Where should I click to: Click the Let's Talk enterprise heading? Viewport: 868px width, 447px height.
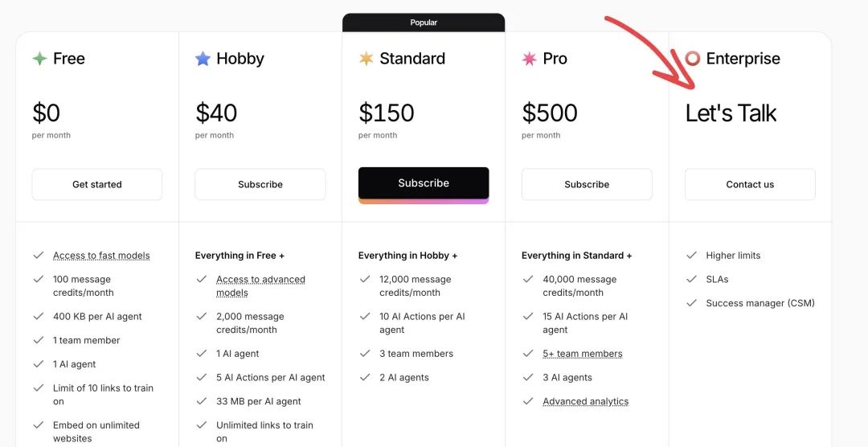tap(731, 113)
